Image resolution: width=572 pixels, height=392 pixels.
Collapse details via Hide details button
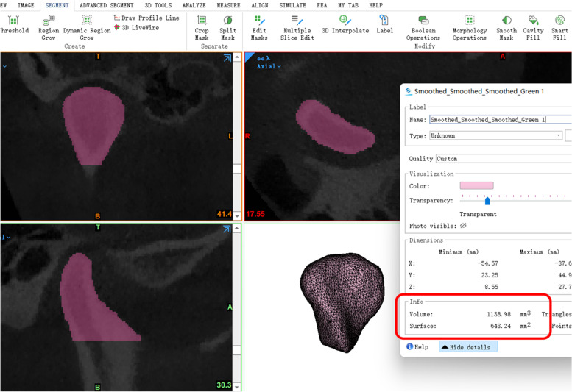468,347
